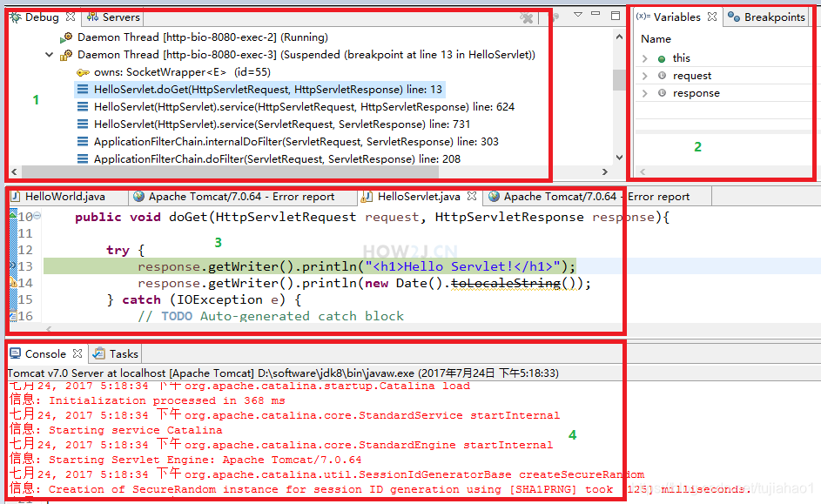This screenshot has height=504, width=821.
Task: Open the Breakpoints tab
Action: coord(767,17)
